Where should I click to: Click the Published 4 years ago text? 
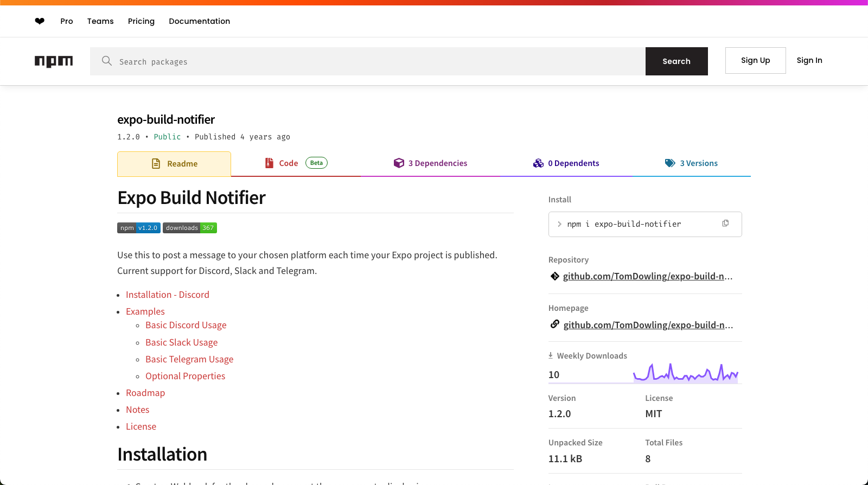(x=242, y=137)
